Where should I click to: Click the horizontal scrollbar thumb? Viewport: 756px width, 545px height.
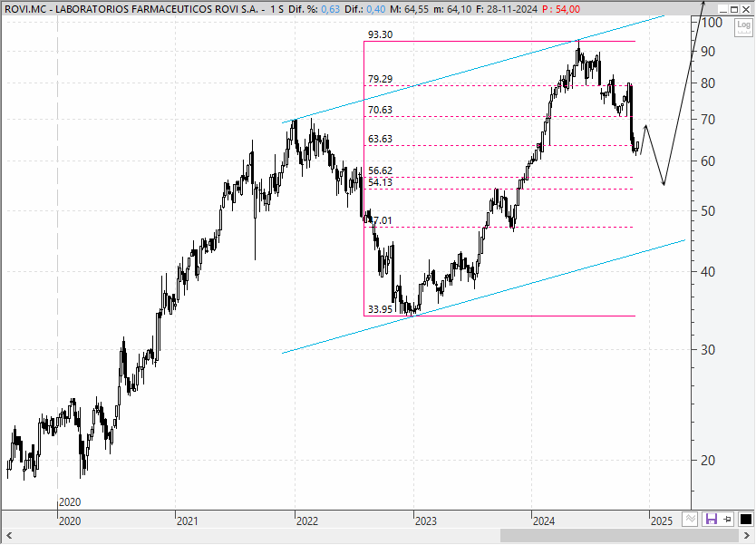pos(619,535)
